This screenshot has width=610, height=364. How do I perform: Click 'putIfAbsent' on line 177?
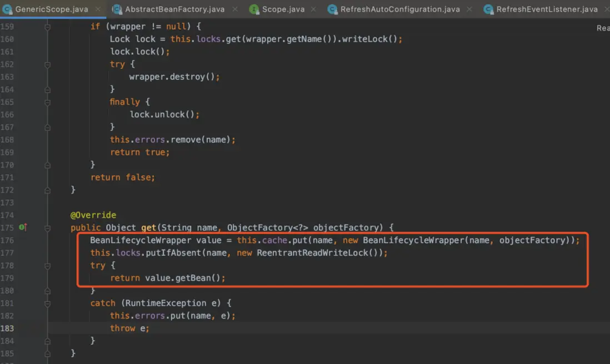173,253
